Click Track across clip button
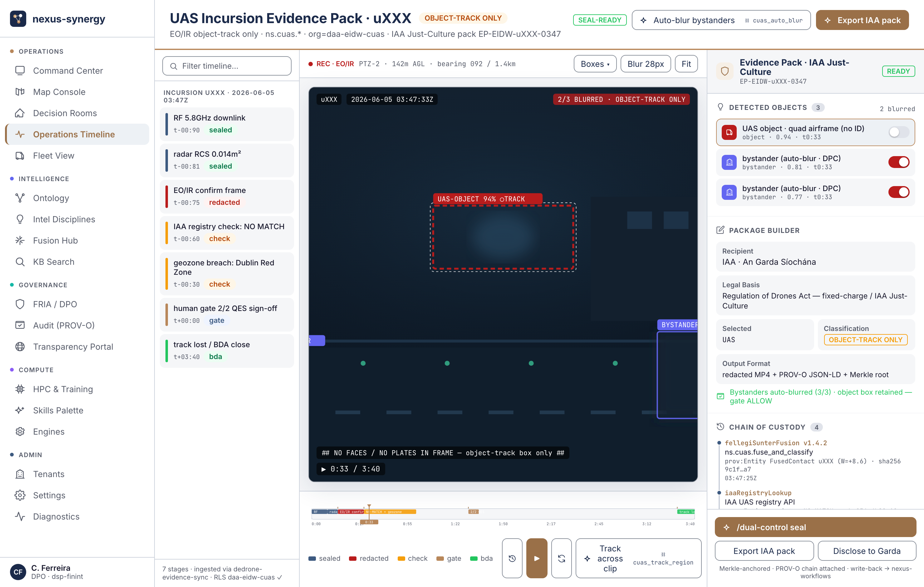Viewport: 924px width, 587px height. (638, 558)
